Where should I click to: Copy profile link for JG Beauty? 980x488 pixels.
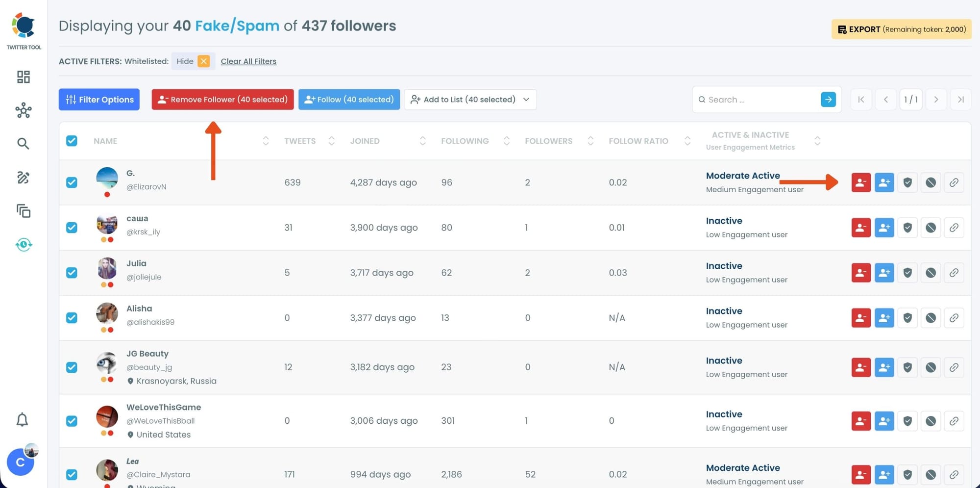click(x=954, y=367)
